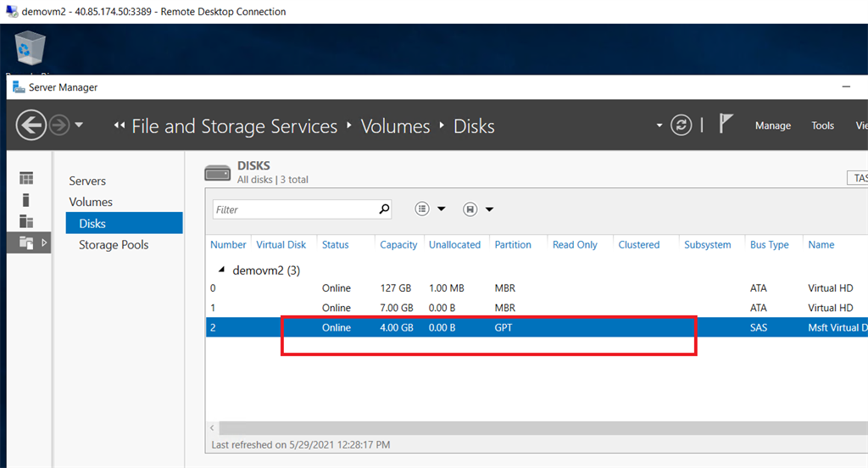This screenshot has height=468, width=868.
Task: Click the Filter input field
Action: click(x=303, y=209)
